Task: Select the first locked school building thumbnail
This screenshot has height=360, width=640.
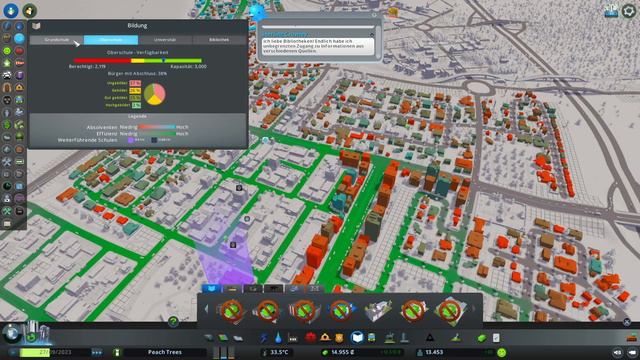Action: (231, 311)
